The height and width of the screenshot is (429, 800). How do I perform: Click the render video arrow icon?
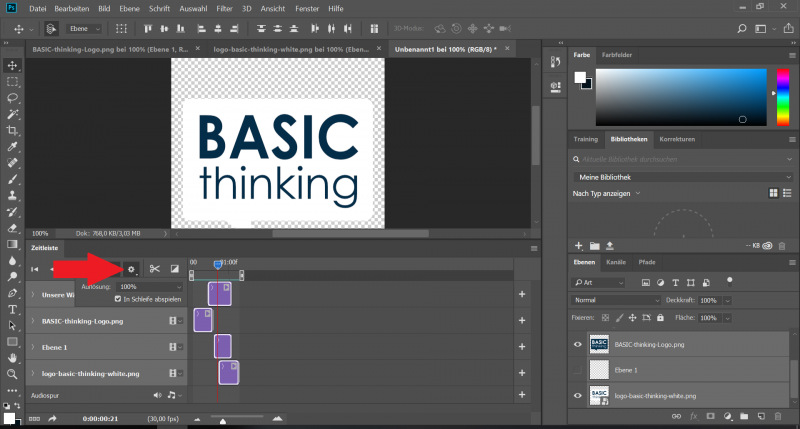coord(52,418)
